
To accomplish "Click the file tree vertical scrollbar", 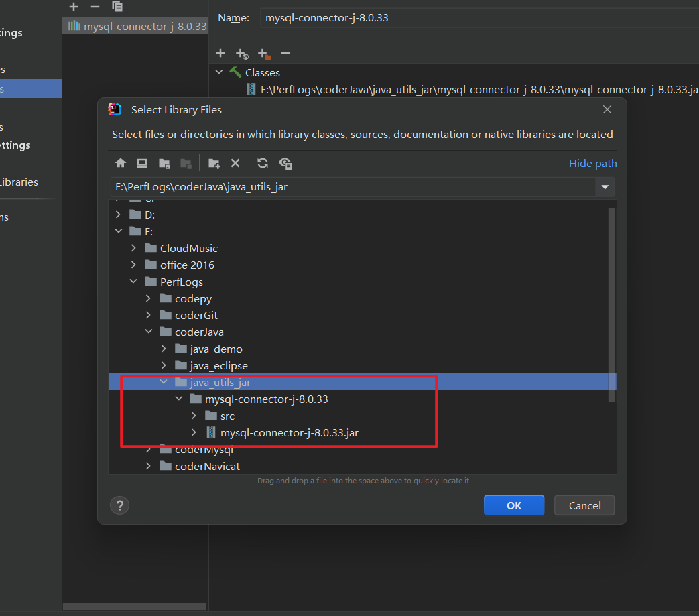I will [612, 305].
